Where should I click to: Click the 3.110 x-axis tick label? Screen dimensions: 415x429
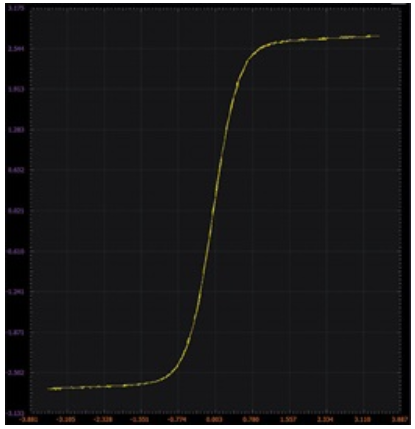point(365,419)
